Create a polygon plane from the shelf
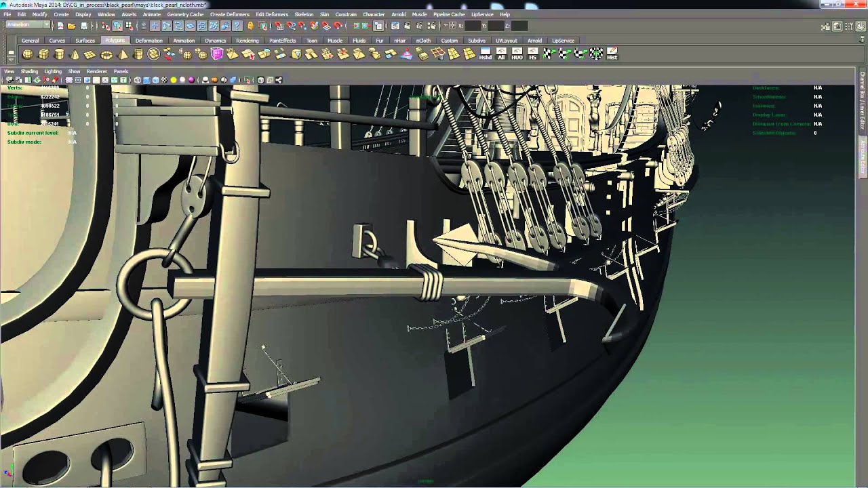Viewport: 868px width, 488px height. 90,54
